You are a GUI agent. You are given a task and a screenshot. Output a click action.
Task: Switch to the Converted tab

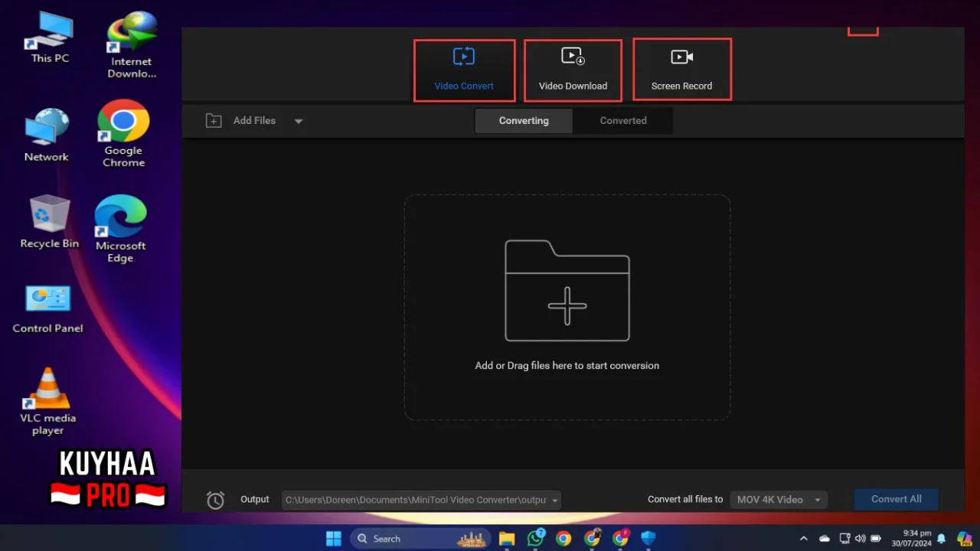(623, 121)
